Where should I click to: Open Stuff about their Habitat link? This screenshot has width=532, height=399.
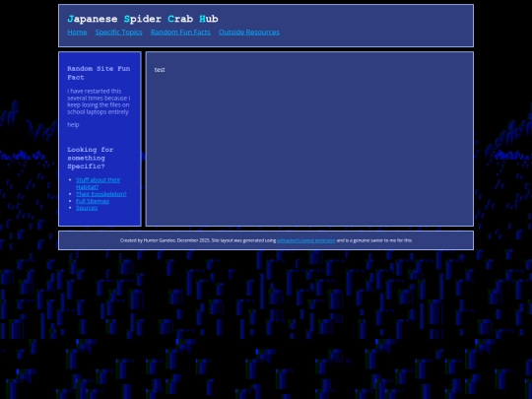click(x=99, y=183)
